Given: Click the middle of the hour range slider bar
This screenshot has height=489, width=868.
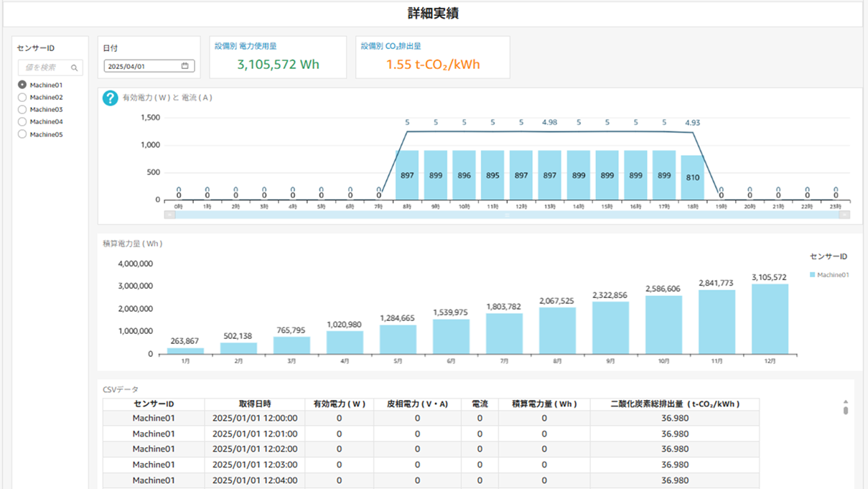Looking at the screenshot, I should tap(507, 215).
